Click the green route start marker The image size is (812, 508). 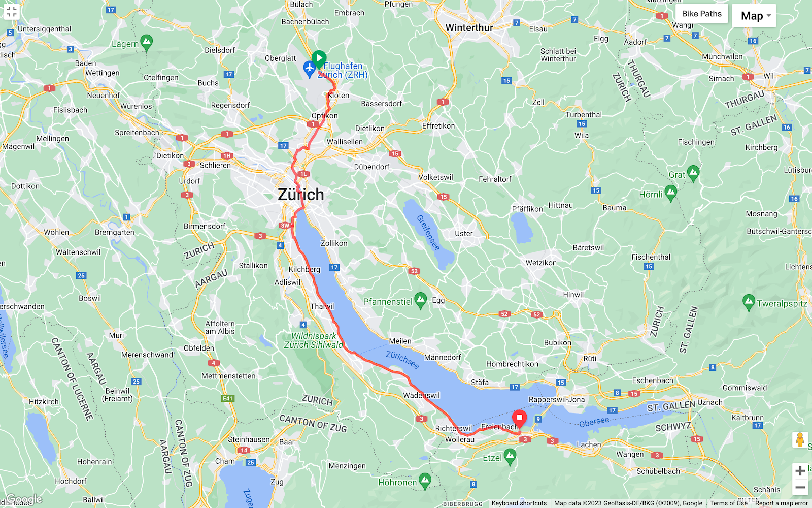pyautogui.click(x=319, y=59)
